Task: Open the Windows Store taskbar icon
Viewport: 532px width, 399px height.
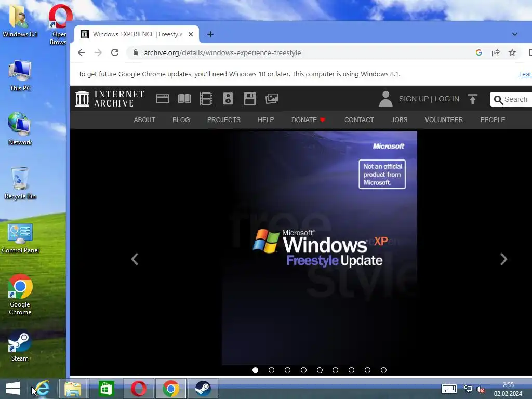Action: pos(106,389)
